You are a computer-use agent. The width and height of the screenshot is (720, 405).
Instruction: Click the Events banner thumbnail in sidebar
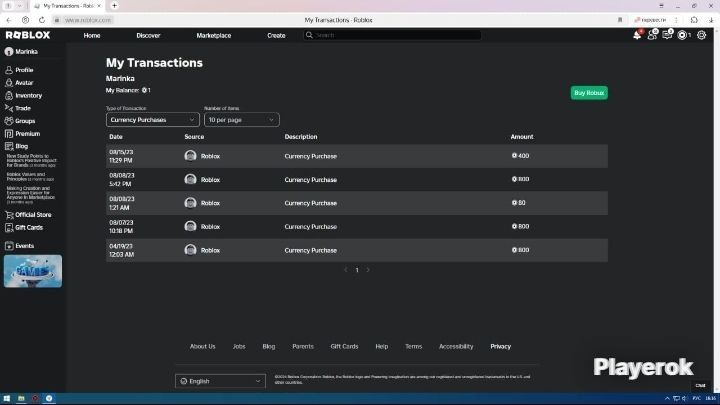pos(33,271)
